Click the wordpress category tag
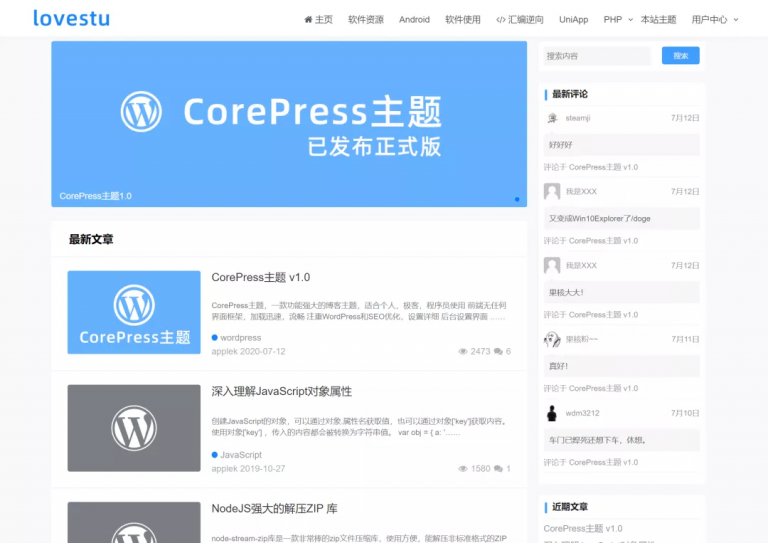This screenshot has width=768, height=543. [241, 338]
